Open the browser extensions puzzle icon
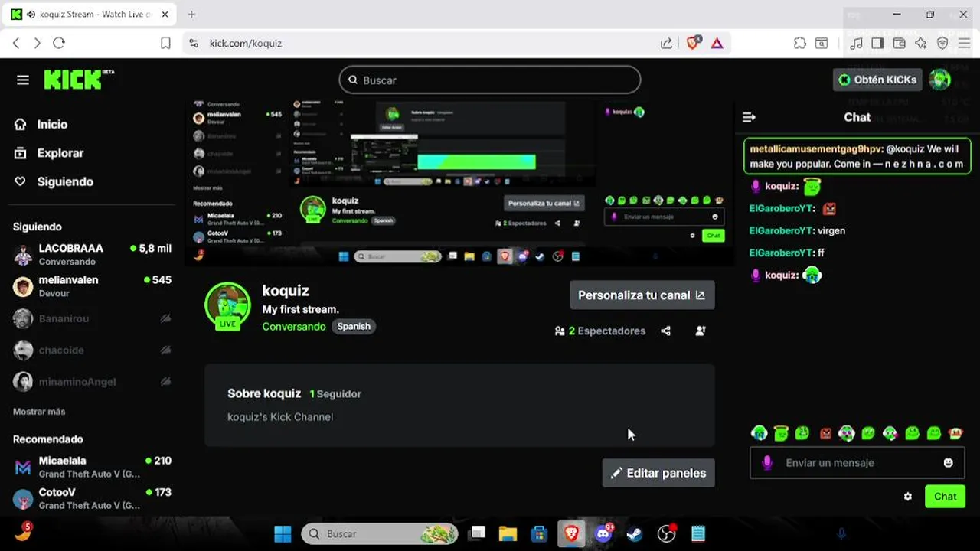The height and width of the screenshot is (551, 980). (x=800, y=43)
